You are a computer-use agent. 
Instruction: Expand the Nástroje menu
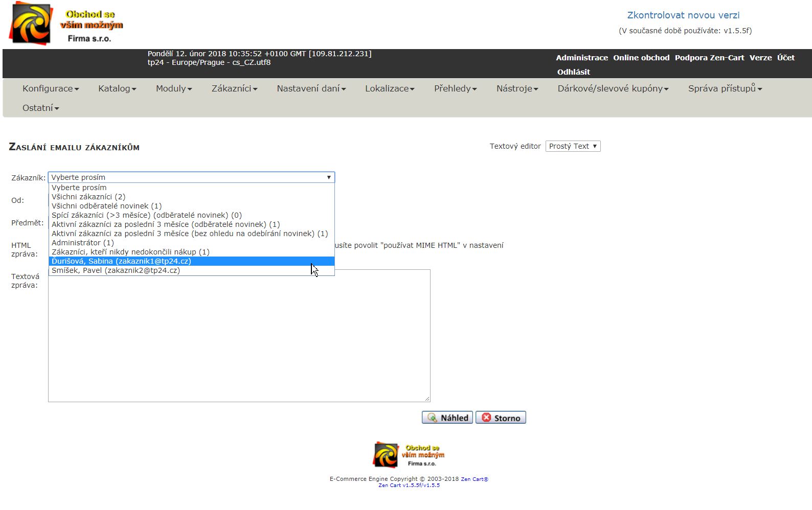[517, 88]
